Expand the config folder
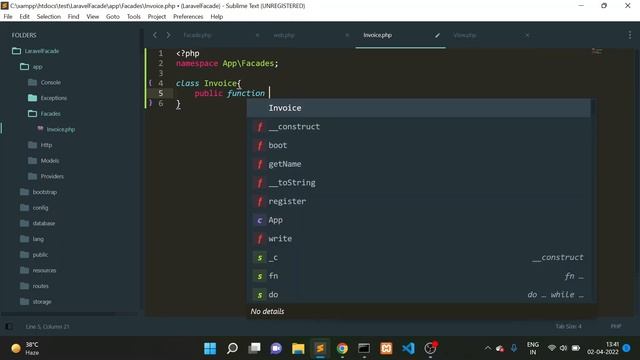Image resolution: width=640 pixels, height=360 pixels. [x=40, y=208]
